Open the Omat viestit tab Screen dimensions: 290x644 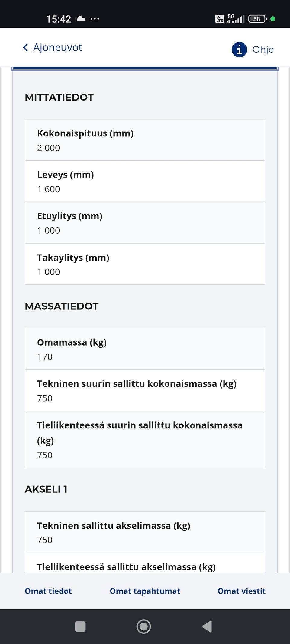pyautogui.click(x=242, y=591)
